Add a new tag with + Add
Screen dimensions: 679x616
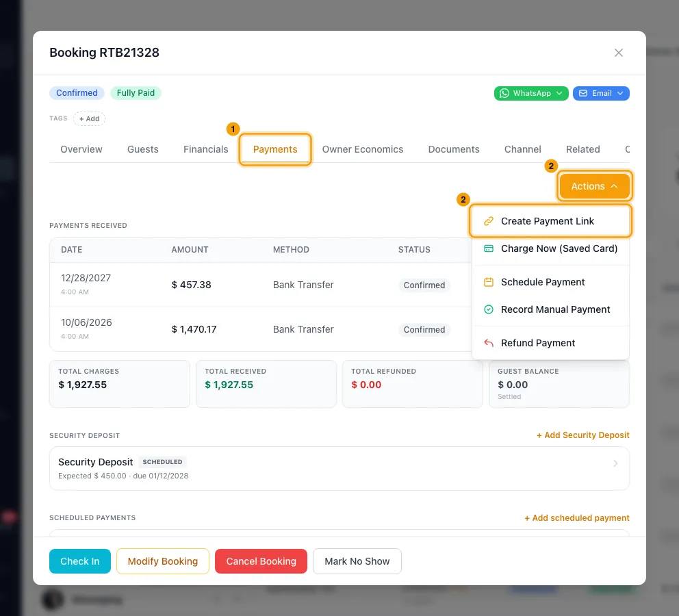(89, 118)
